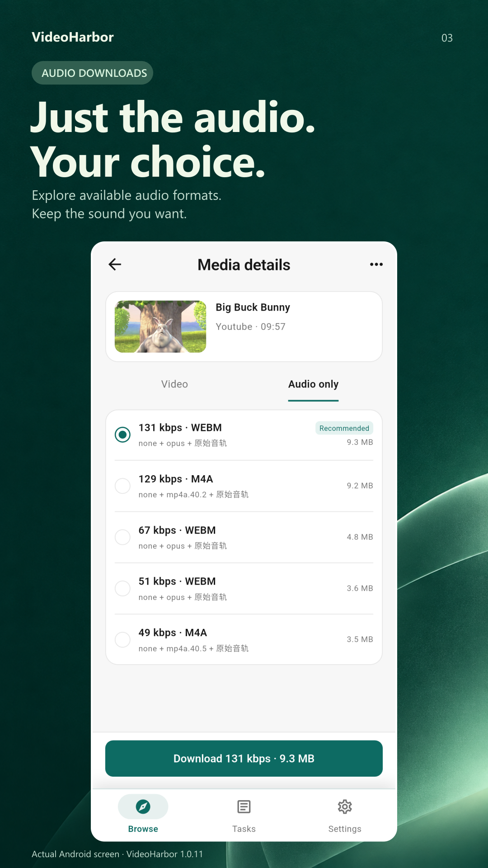Image resolution: width=488 pixels, height=868 pixels.
Task: Open the three-dot more options menu
Action: tap(376, 264)
